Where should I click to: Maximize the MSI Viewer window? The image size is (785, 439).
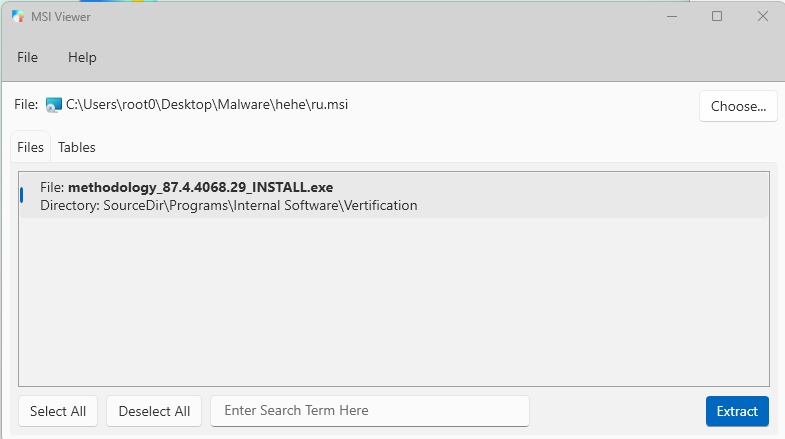click(x=717, y=17)
